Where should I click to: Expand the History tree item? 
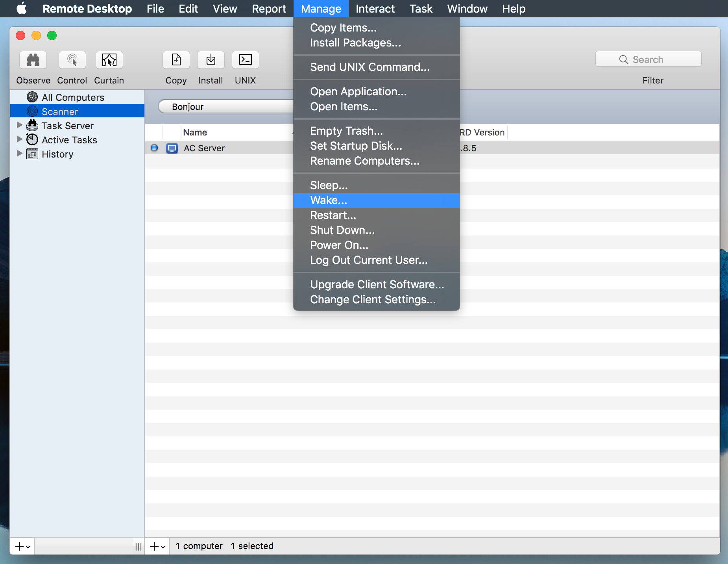pos(19,153)
